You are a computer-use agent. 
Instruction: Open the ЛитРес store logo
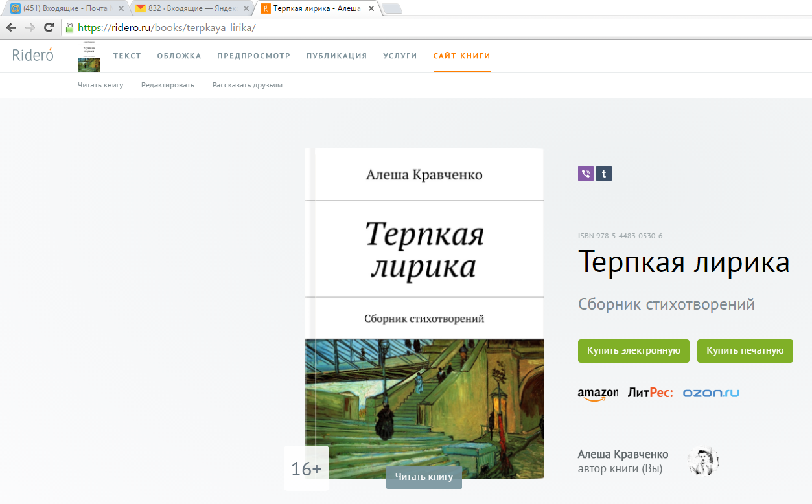tap(650, 393)
